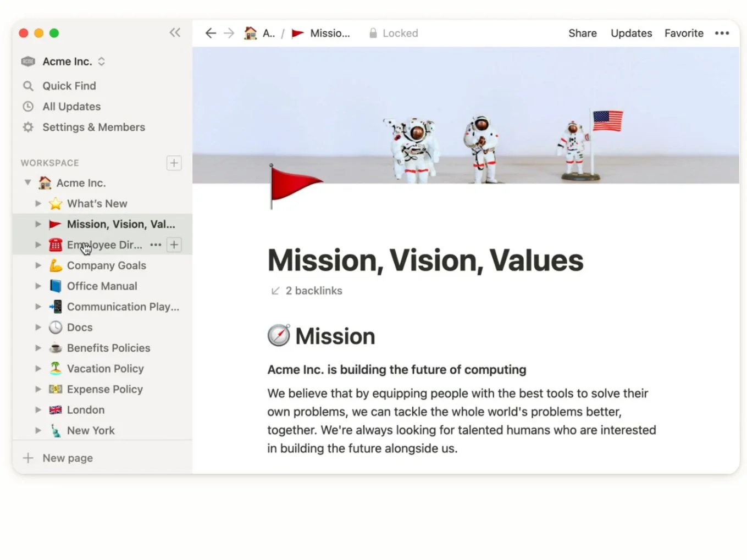Click the Settings & Members gear icon

pyautogui.click(x=28, y=127)
